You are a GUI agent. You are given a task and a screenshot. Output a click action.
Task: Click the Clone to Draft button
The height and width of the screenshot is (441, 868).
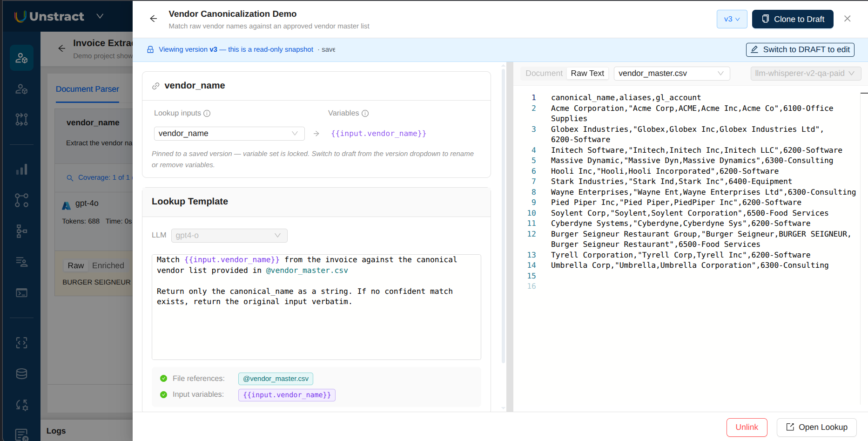coord(793,19)
